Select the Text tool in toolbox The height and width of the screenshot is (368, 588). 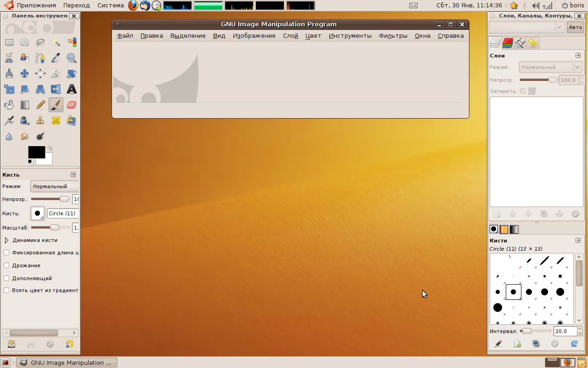[x=71, y=89]
